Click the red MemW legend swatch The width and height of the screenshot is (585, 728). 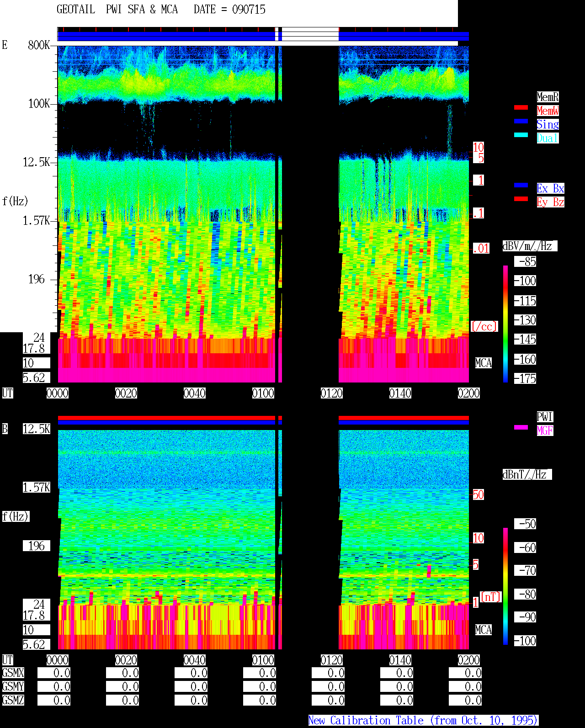click(x=521, y=107)
